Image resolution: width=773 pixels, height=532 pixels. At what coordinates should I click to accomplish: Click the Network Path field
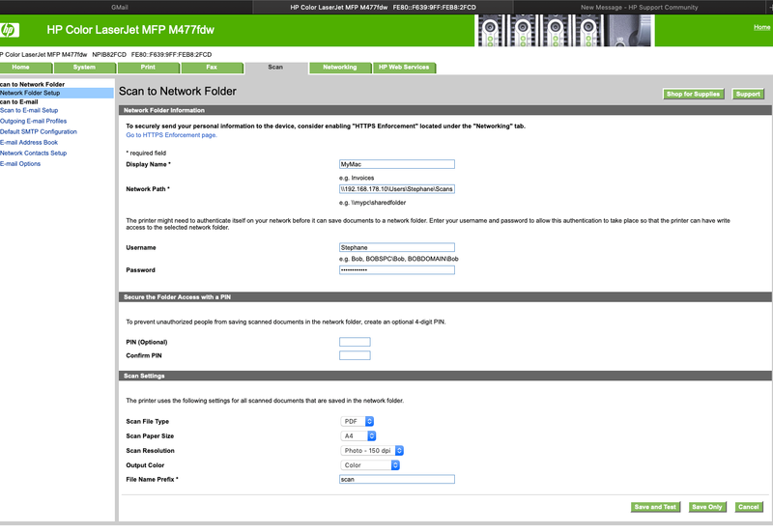point(397,189)
